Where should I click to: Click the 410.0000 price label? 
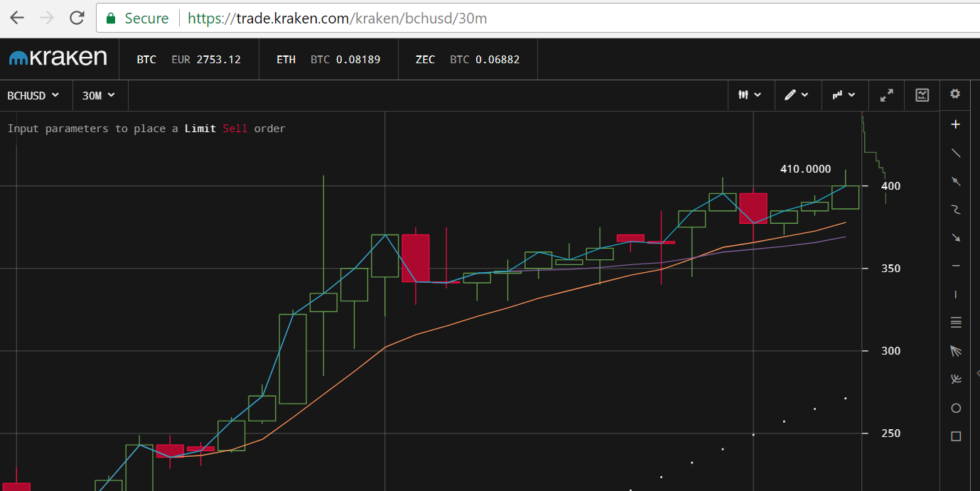(x=805, y=169)
